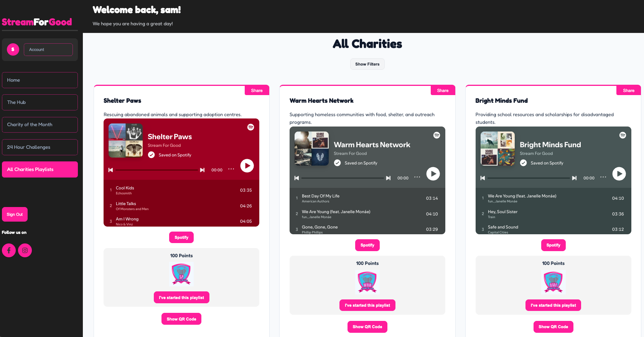Open more options in Shelter Paws player
The height and width of the screenshot is (337, 644).
pyautogui.click(x=231, y=169)
